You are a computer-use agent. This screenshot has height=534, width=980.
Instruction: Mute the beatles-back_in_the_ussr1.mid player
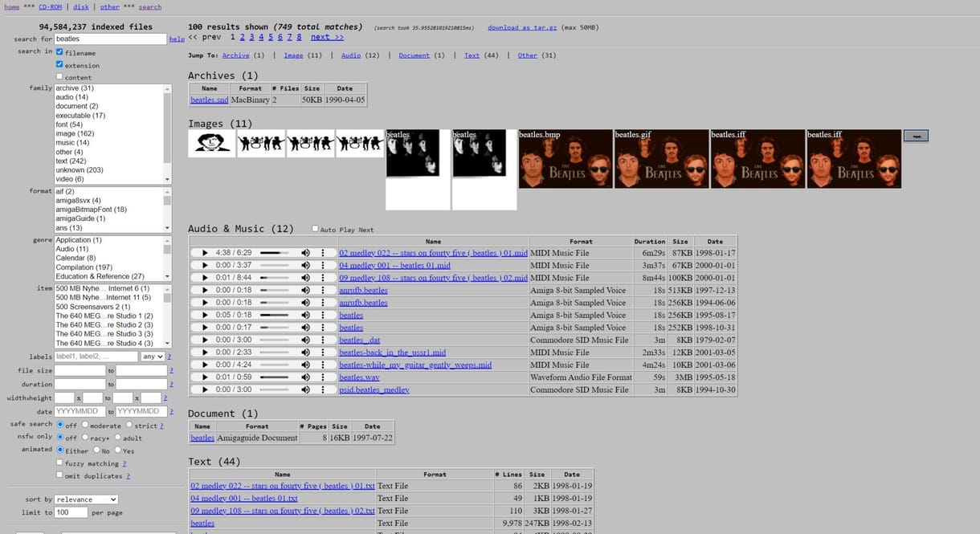pos(305,353)
